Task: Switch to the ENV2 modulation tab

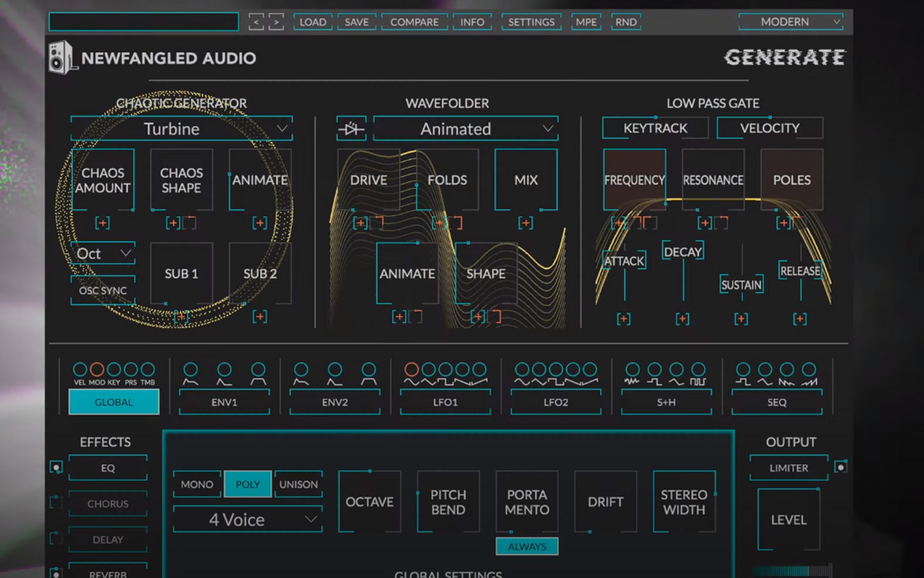Action: [334, 403]
